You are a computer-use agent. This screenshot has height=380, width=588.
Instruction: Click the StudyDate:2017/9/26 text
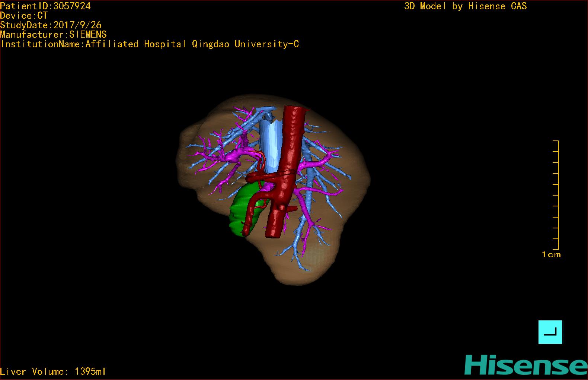point(51,25)
